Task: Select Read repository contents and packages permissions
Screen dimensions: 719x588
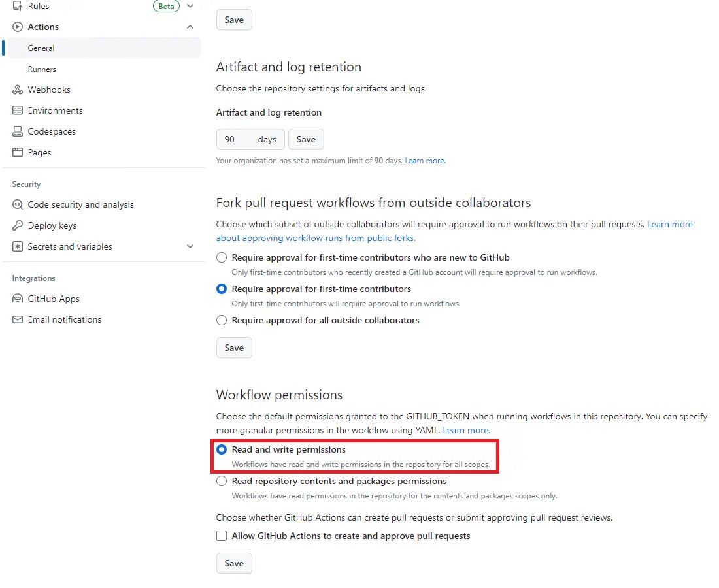Action: click(x=222, y=481)
